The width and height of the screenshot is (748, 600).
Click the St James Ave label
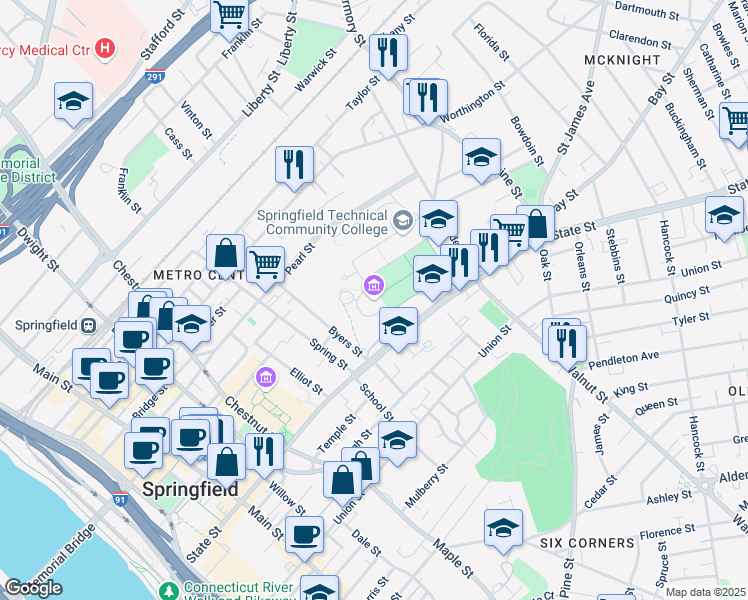click(x=576, y=118)
